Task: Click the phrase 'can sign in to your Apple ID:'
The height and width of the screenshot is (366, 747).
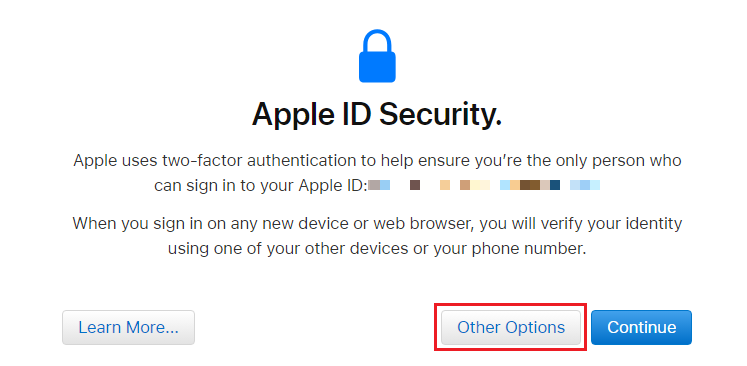Action: (261, 186)
